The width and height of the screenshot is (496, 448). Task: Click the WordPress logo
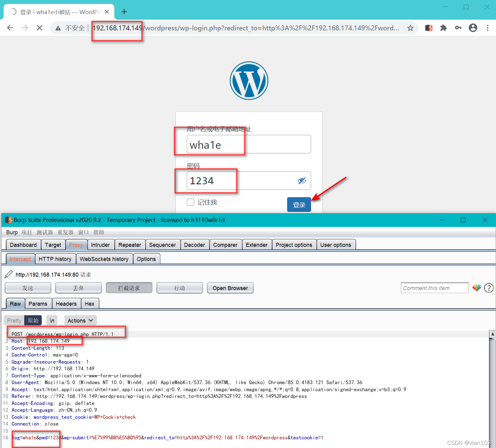(x=249, y=81)
